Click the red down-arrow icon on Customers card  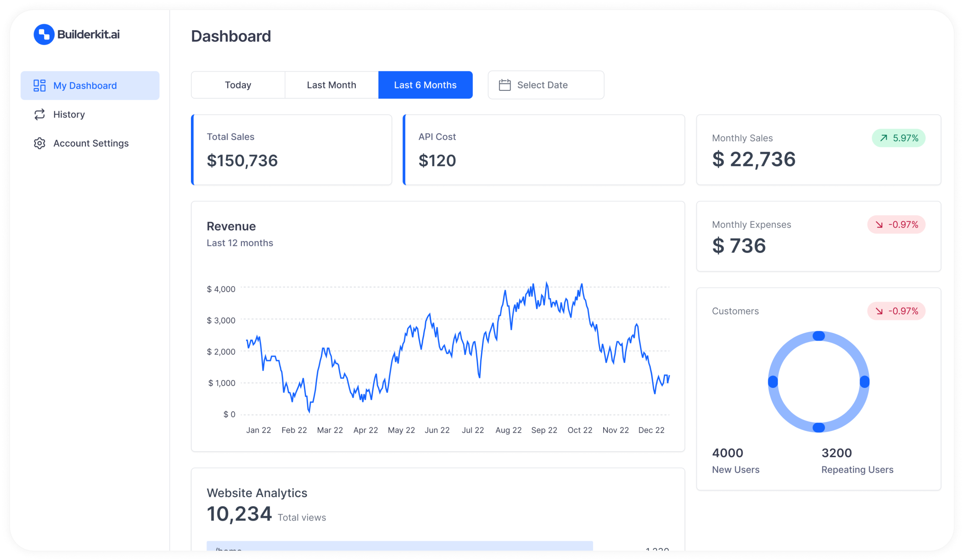pyautogui.click(x=879, y=311)
